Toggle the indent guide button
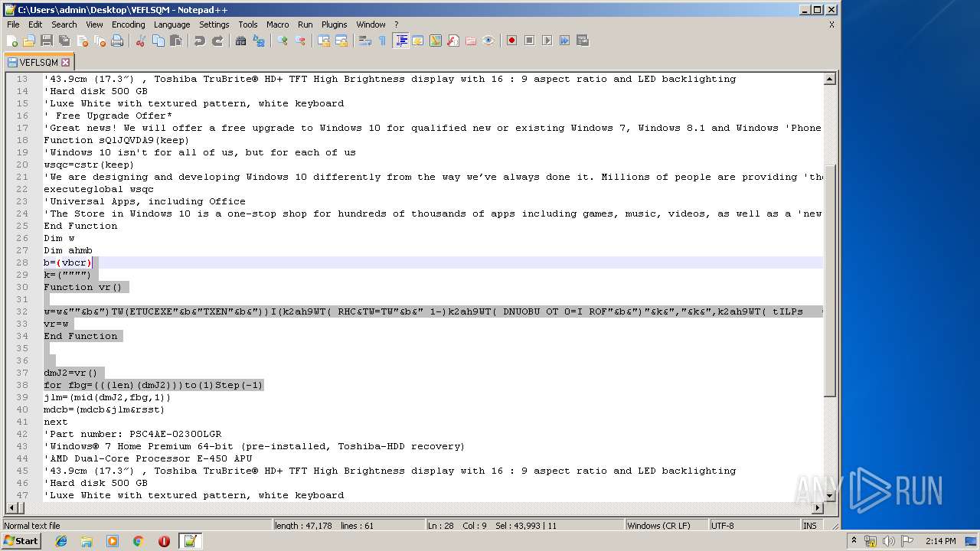Viewport: 980px width, 551px height. click(400, 41)
